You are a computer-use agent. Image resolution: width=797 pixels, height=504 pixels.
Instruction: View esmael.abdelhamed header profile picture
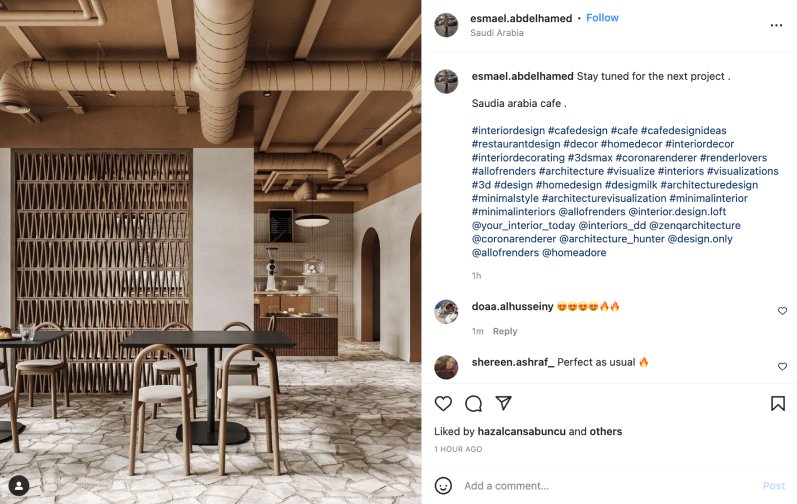(446, 25)
